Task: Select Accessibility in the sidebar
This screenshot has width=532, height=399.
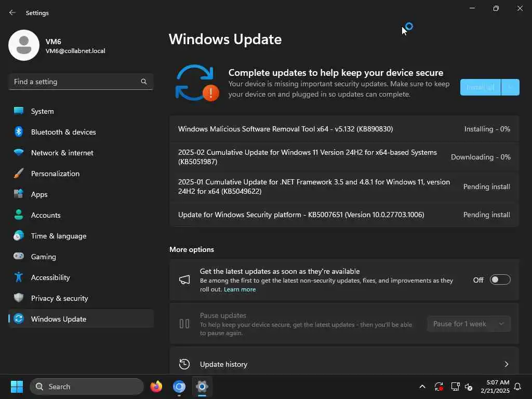Action: tap(81, 277)
